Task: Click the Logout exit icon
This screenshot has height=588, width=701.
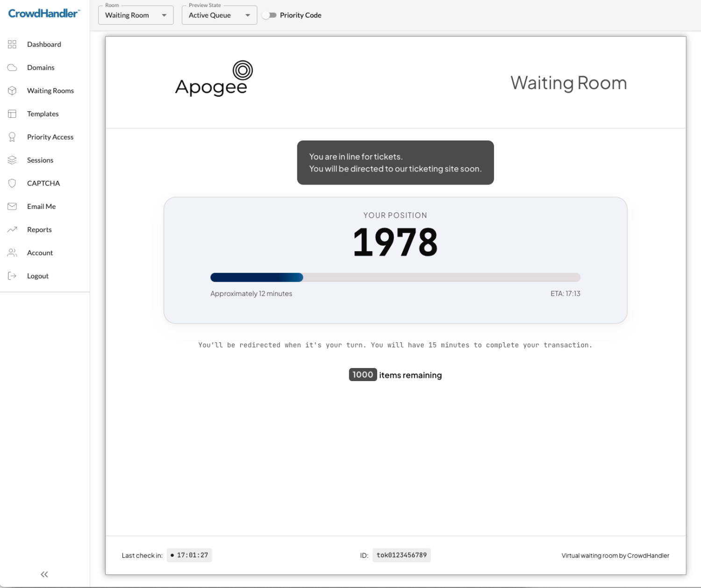Action: click(x=12, y=276)
